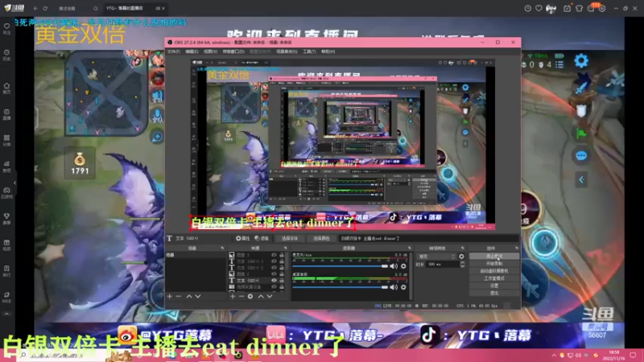644x362 pixels.
Task: Open scene transition type dropdown
Action: tap(436, 257)
